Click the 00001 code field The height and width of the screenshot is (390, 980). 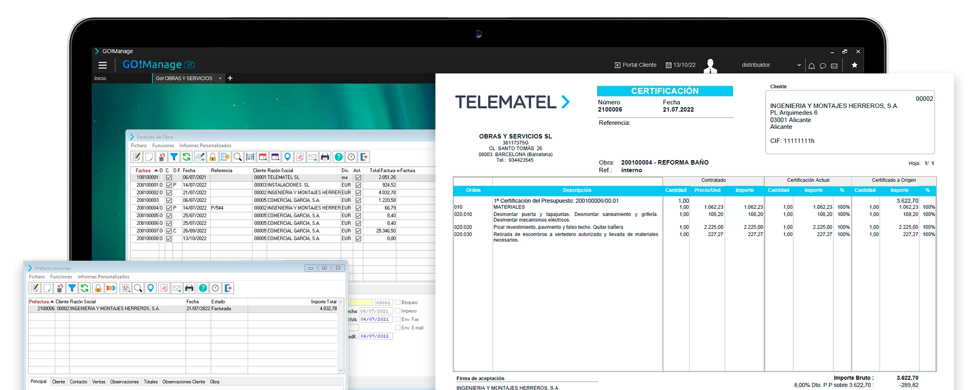pyautogui.click(x=383, y=303)
